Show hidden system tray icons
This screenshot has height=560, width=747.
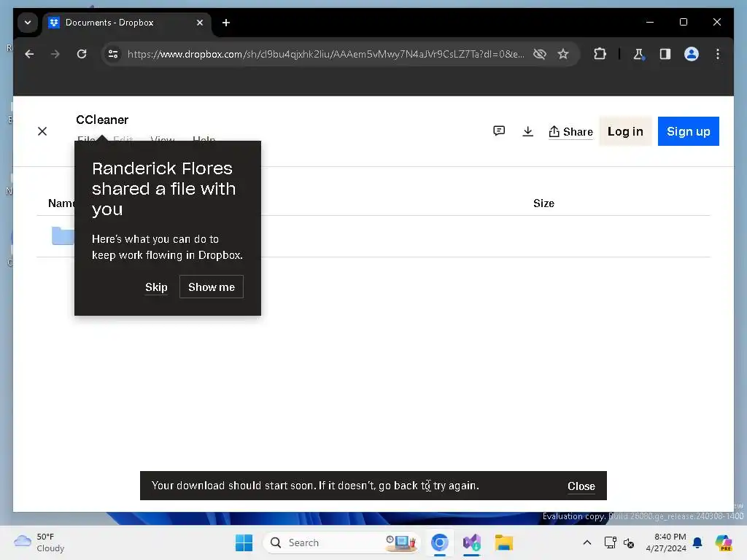587,542
